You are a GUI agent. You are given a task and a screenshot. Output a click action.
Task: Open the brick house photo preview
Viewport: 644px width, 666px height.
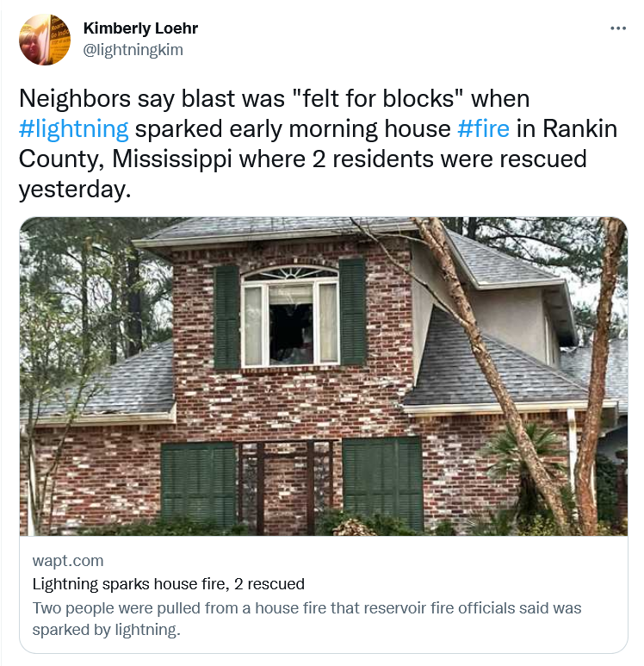[323, 376]
